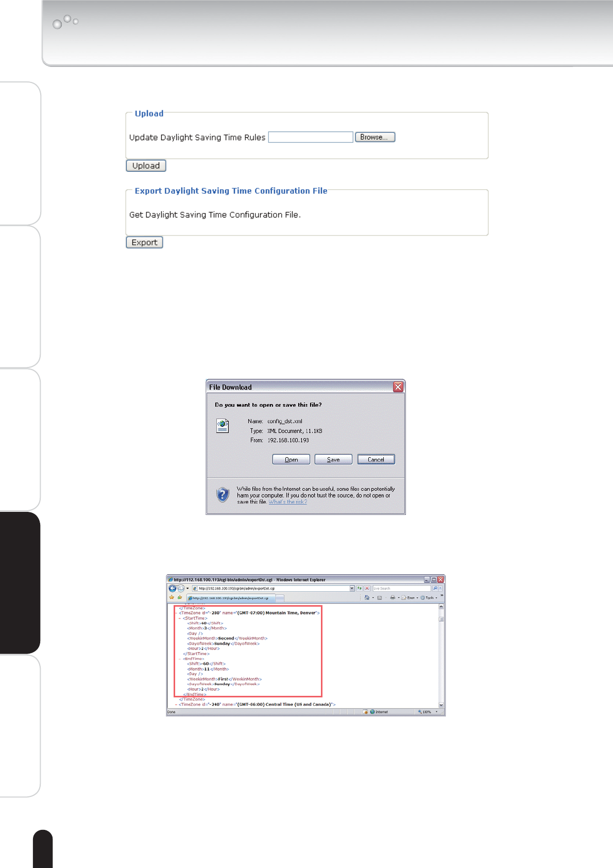This screenshot has width=613, height=868.
Task: Click the 'Mountain Time, Denver' text
Action: (291, 613)
